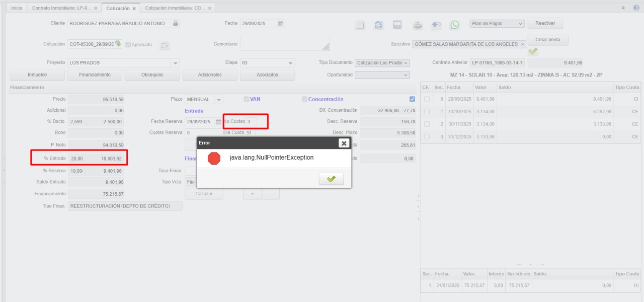The height and width of the screenshot is (302, 644).
Task: Click the save diskette icon
Action: pyautogui.click(x=397, y=25)
